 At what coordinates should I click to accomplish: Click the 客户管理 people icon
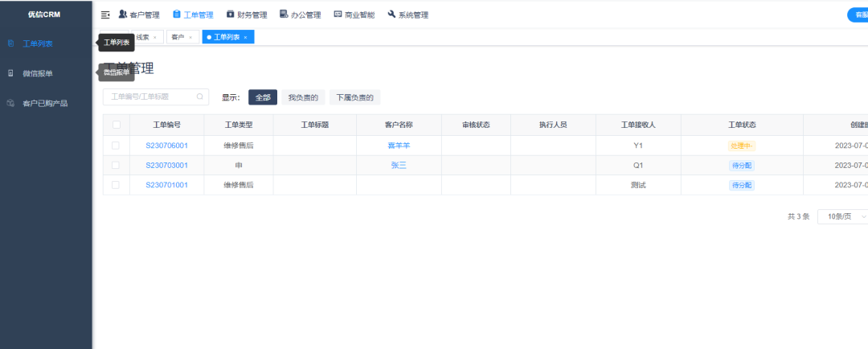click(123, 14)
